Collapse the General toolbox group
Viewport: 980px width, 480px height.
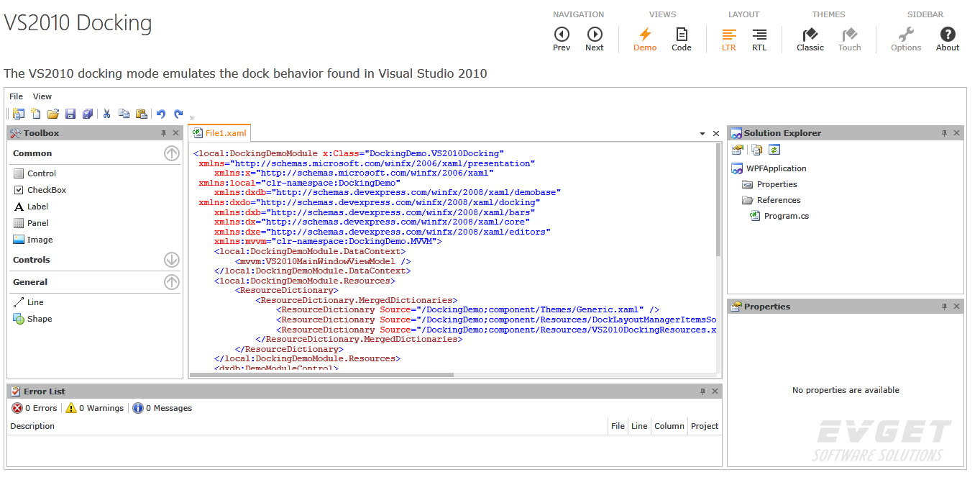point(171,282)
